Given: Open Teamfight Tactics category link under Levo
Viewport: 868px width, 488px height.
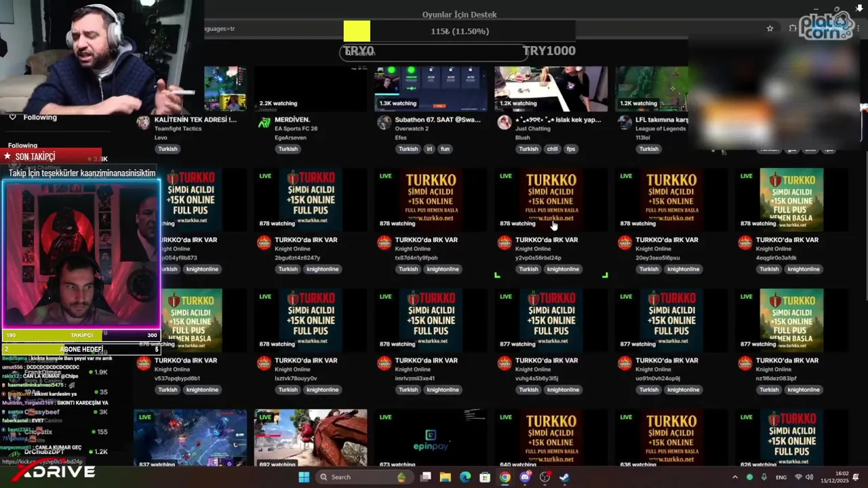Looking at the screenshot, I should coord(178,128).
